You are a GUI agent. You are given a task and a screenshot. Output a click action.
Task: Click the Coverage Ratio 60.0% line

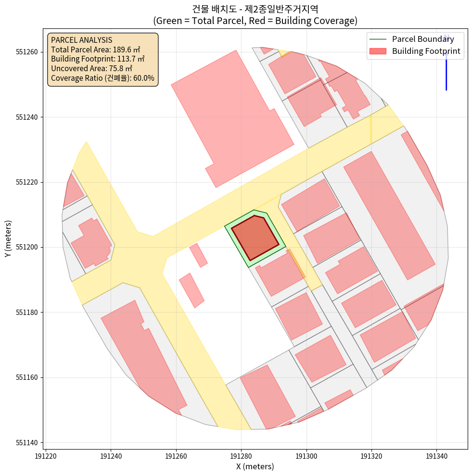coord(102,78)
